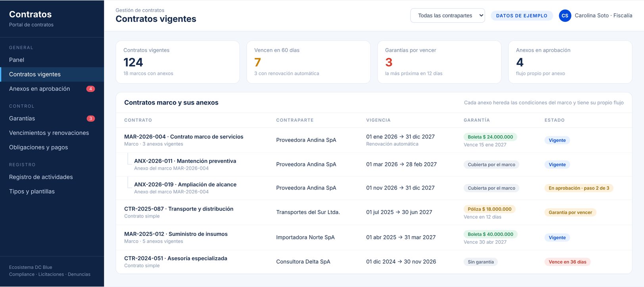The width and height of the screenshot is (644, 287).
Task: Open contract MAR-2025-012 · Suministro de insumos
Action: pyautogui.click(x=176, y=234)
